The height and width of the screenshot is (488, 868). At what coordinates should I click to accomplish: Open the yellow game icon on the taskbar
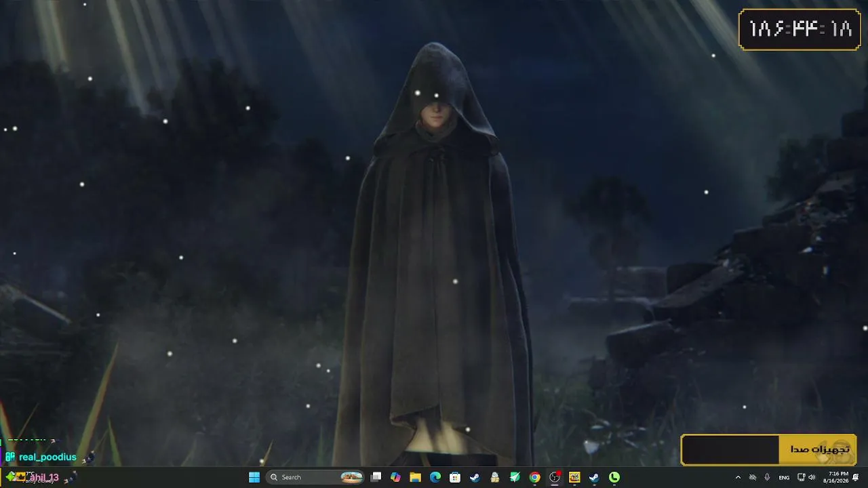(574, 477)
